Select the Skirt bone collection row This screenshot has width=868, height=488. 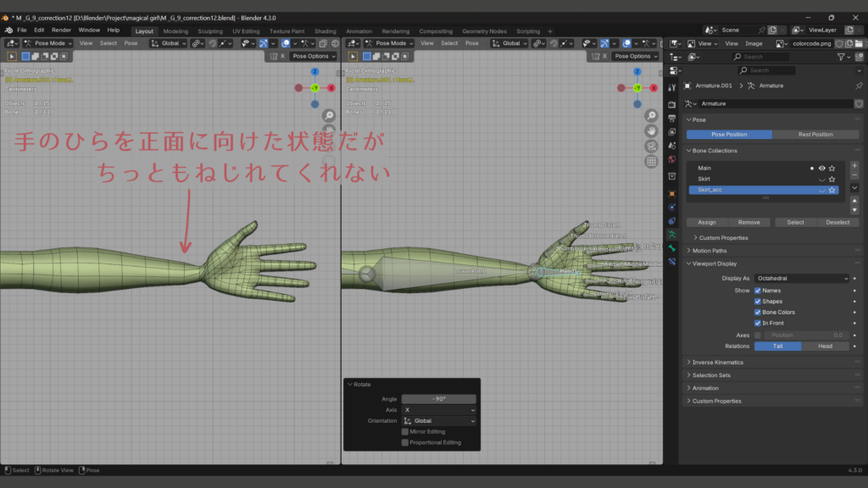pyautogui.click(x=746, y=180)
